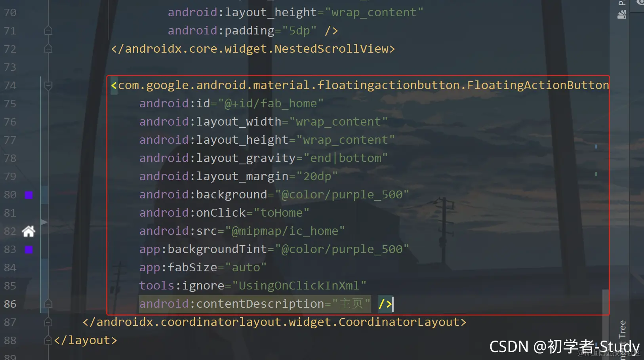The width and height of the screenshot is (644, 360).
Task: Click line number 85 in the gutter
Action: (10, 286)
